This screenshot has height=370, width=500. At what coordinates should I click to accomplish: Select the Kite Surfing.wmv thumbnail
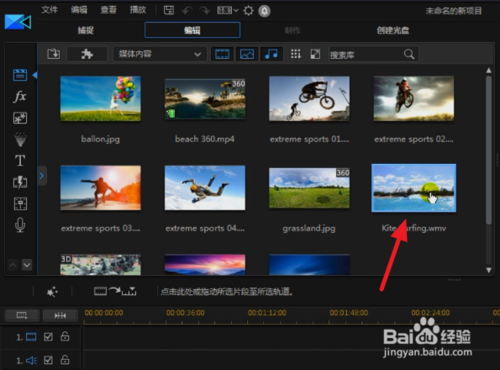click(414, 188)
